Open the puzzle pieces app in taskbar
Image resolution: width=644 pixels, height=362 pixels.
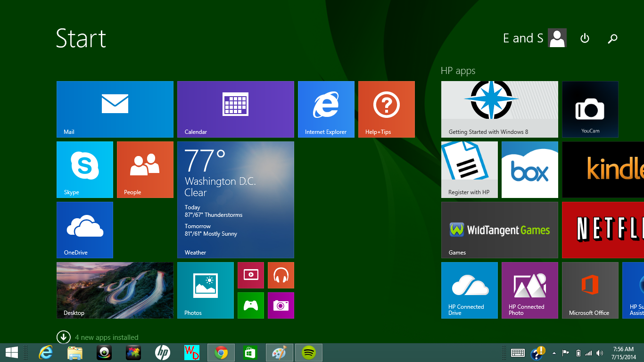tap(133, 353)
